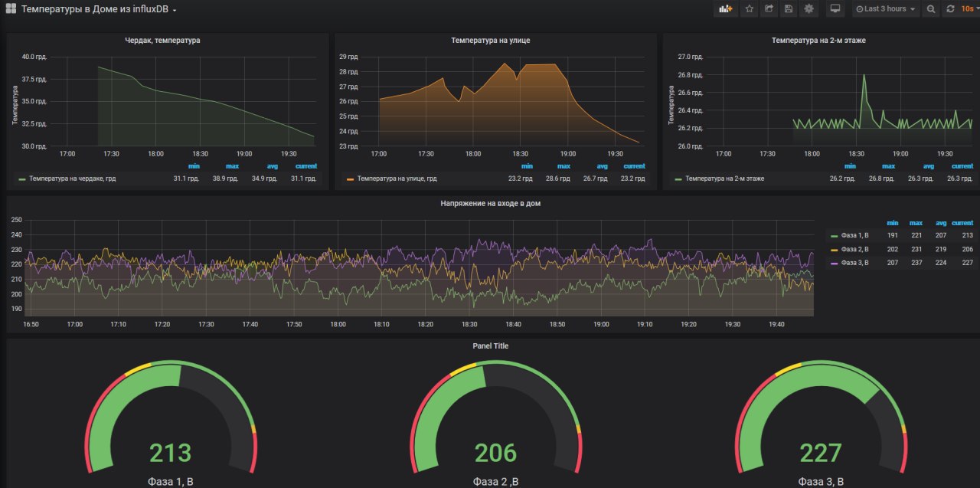Screen dimensions: 980x488
Task: Sort 2nd floor legend by current
Action: [962, 166]
